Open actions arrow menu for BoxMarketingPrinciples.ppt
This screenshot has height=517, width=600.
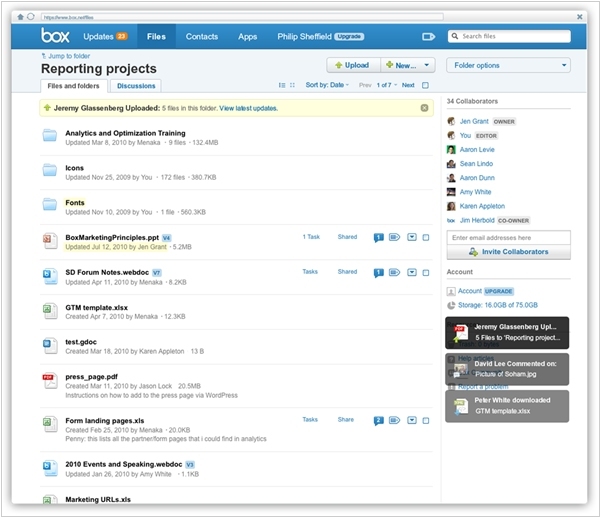click(x=411, y=238)
